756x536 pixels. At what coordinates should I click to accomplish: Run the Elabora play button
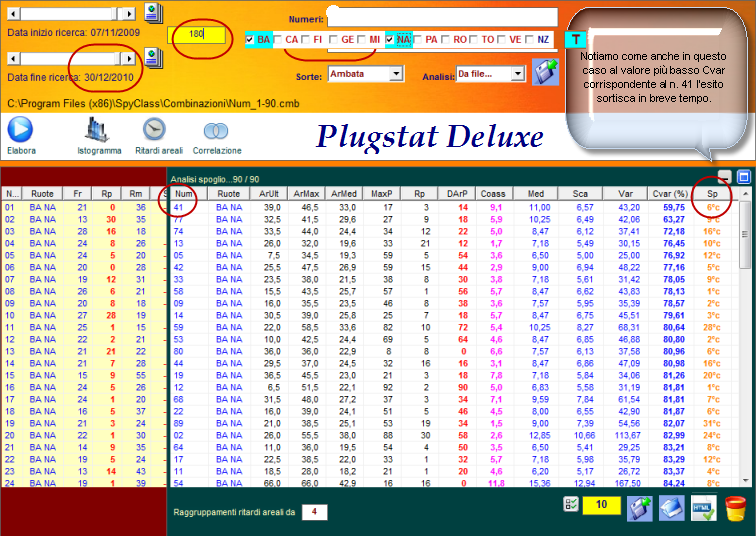tap(20, 129)
